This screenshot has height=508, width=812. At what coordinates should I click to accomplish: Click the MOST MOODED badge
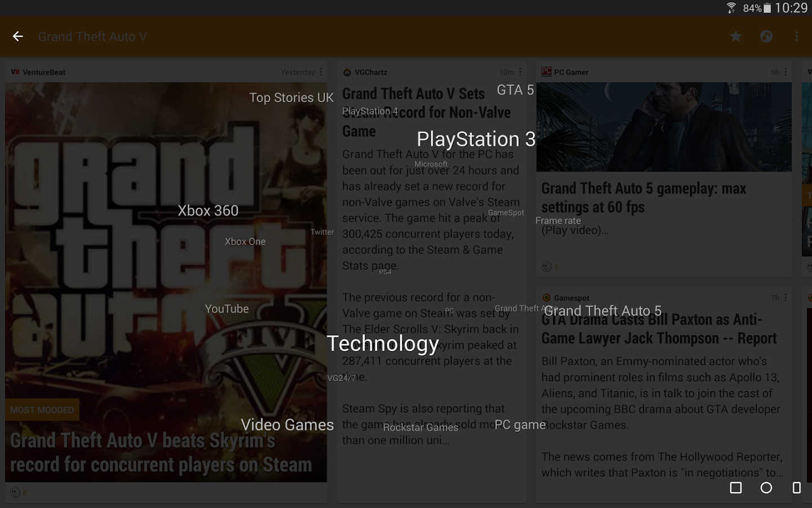click(x=42, y=410)
